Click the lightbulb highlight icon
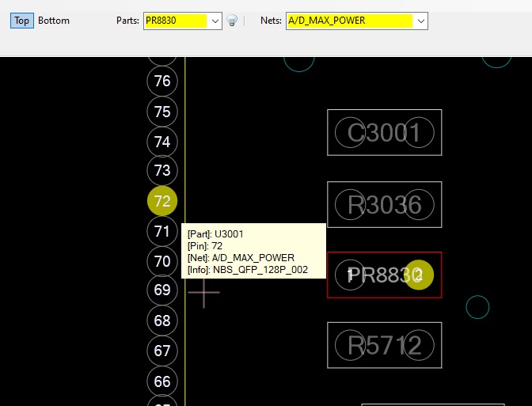The height and width of the screenshot is (406, 532). click(x=232, y=21)
